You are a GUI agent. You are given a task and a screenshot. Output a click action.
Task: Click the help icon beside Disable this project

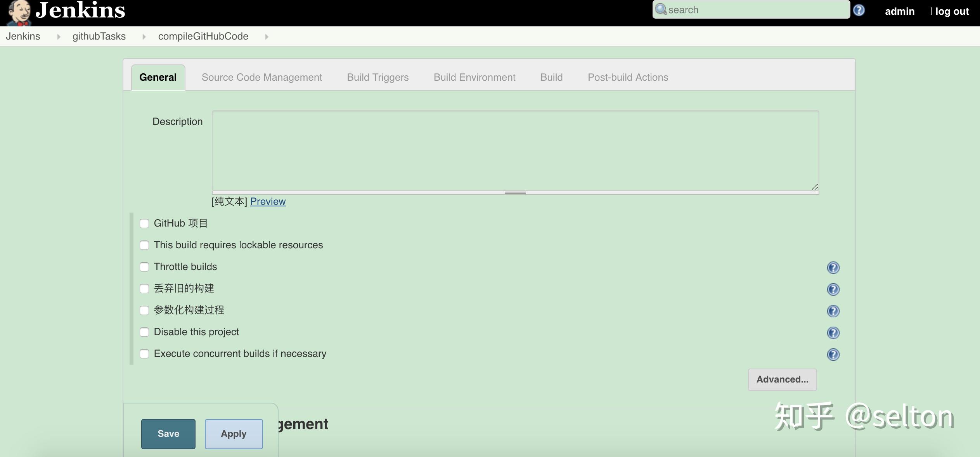point(833,332)
